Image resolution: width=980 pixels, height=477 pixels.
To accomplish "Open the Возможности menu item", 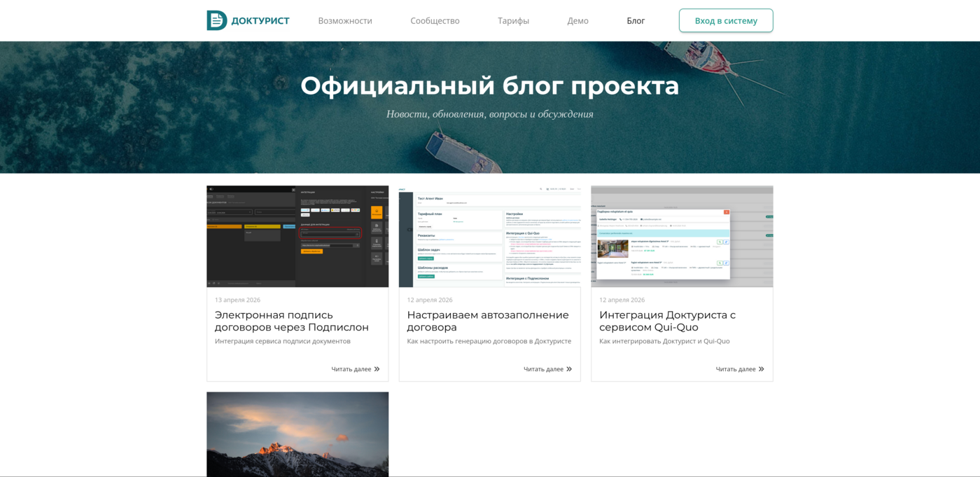I will [x=345, y=21].
